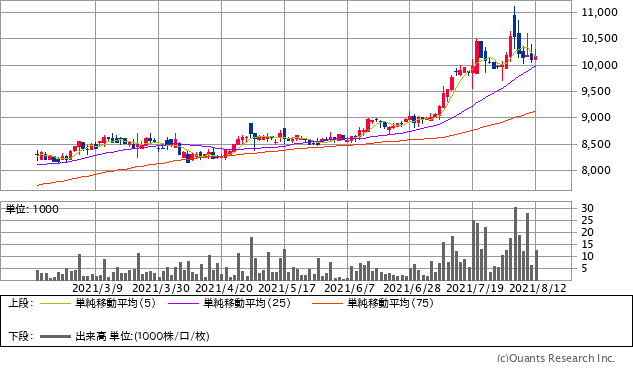The image size is (633, 374).
Task: Click the volume axis label 20
Action: coord(587,232)
